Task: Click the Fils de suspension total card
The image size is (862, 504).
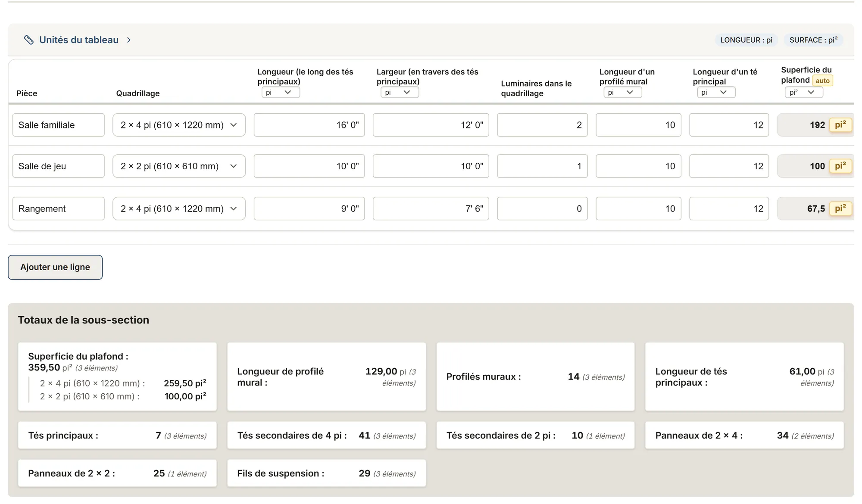Action: point(326,473)
